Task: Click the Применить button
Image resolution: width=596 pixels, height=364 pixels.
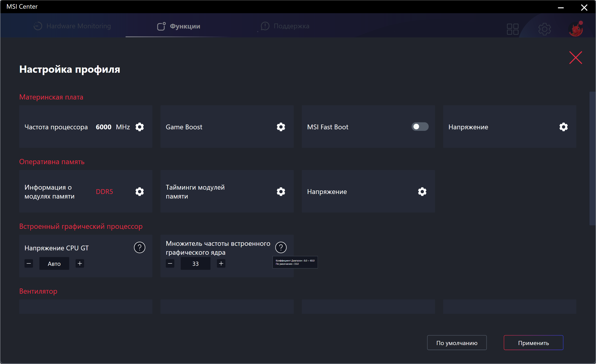Action: pyautogui.click(x=533, y=342)
